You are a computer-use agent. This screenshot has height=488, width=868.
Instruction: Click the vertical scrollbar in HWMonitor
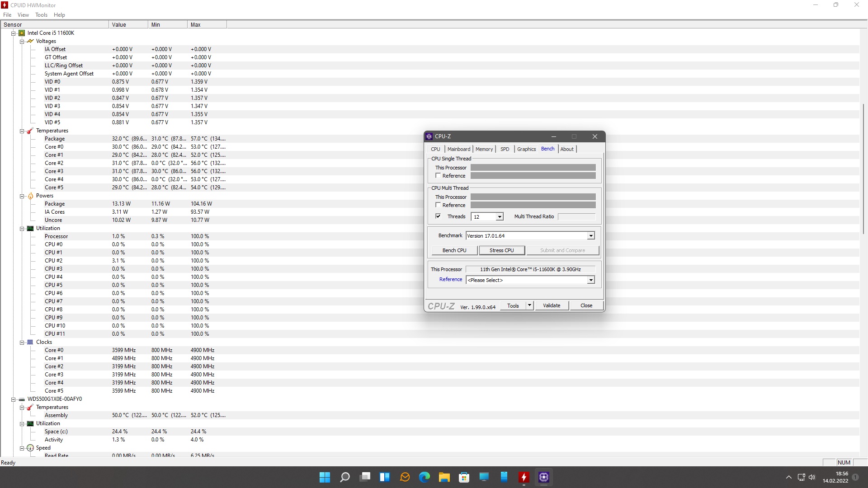[863, 169]
